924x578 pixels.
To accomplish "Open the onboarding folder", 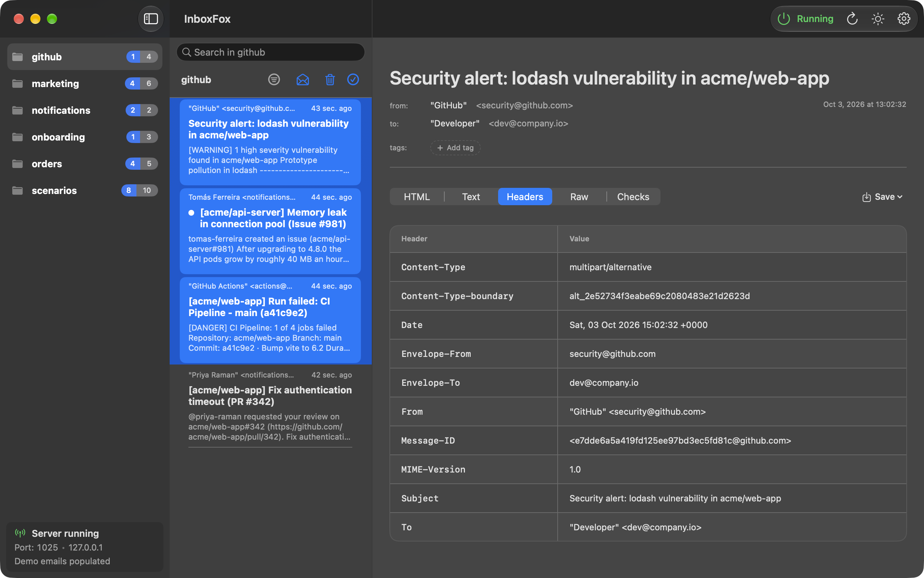I will 85,137.
